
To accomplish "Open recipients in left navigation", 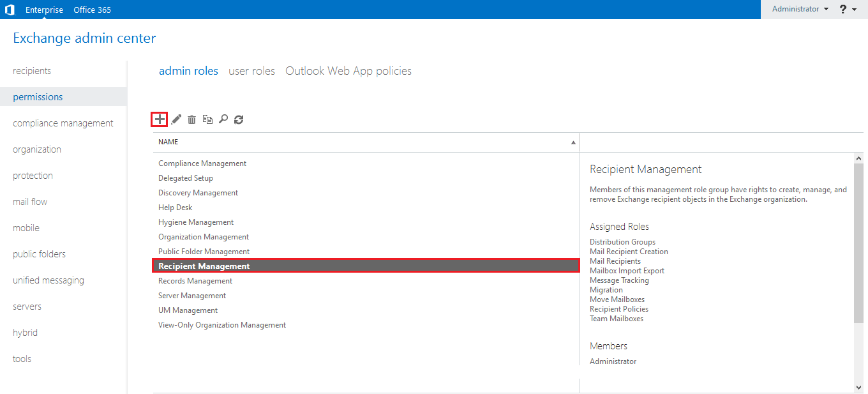I will (32, 71).
